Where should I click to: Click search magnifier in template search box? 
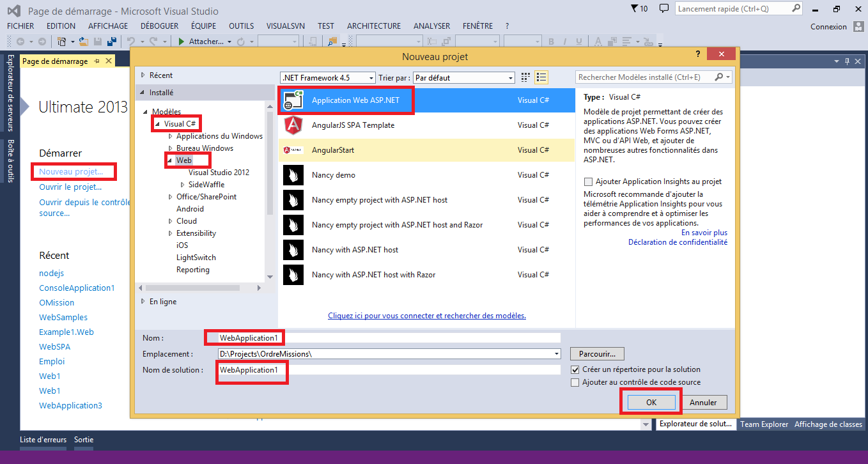719,77
